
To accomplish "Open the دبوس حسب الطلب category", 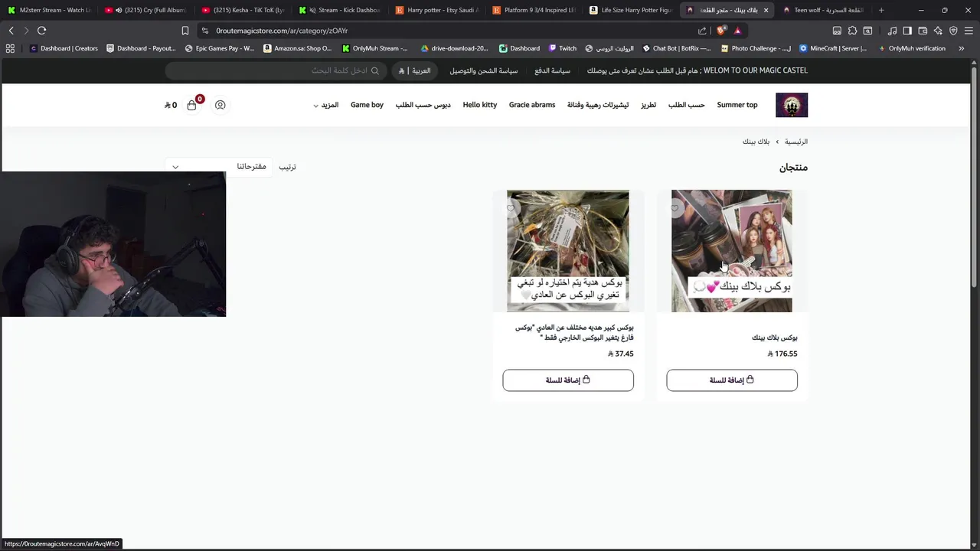I will [423, 105].
